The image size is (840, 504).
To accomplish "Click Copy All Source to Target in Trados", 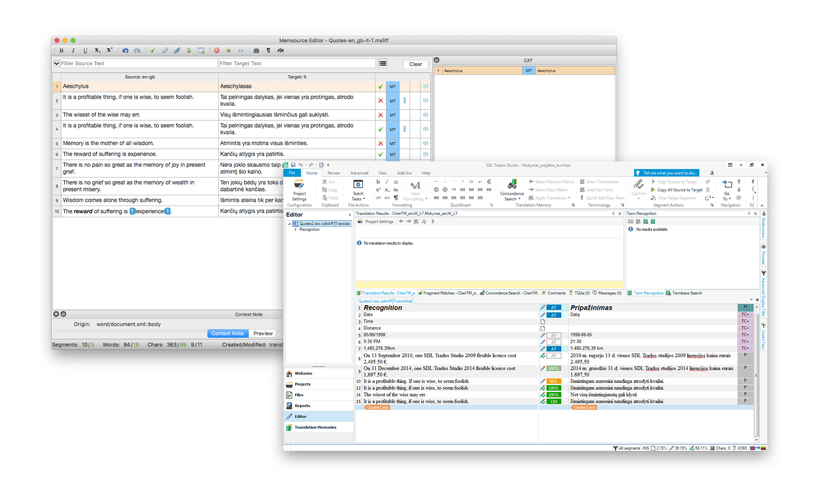I will (x=676, y=190).
